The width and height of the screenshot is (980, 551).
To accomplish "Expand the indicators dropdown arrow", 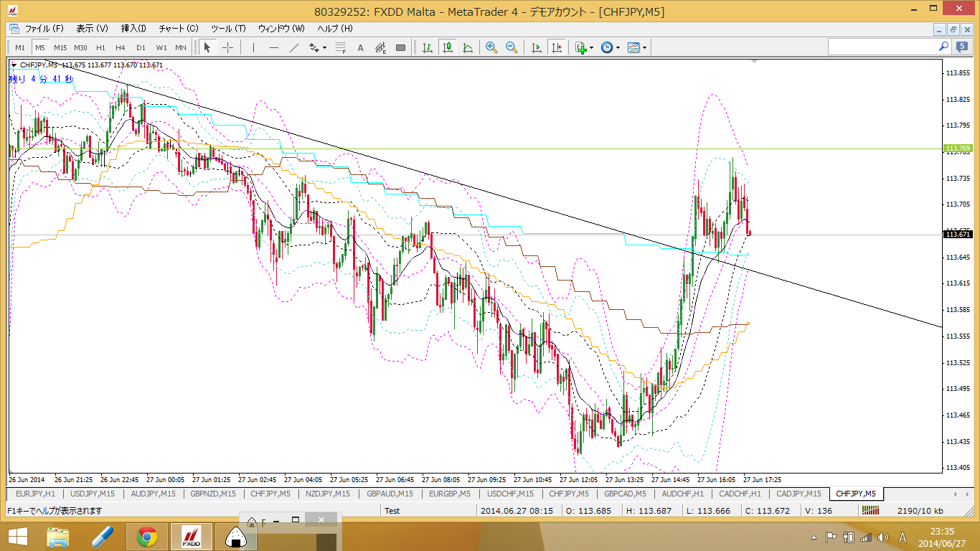I will click(591, 48).
